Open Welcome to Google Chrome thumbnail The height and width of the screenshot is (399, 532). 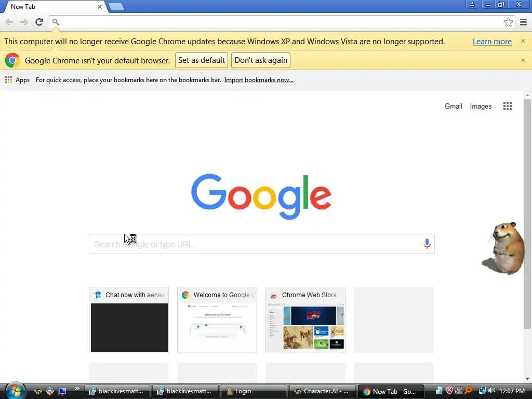coord(217,320)
